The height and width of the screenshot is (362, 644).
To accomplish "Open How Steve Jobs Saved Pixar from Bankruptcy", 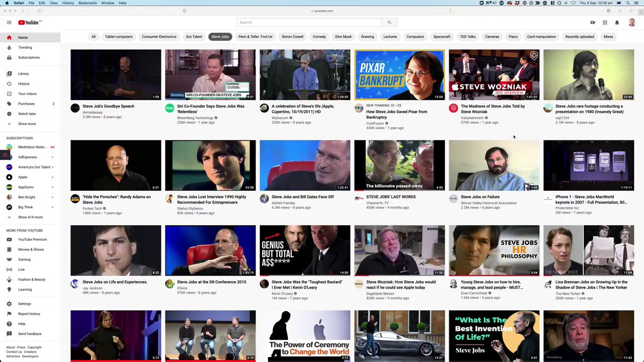I will tap(396, 114).
